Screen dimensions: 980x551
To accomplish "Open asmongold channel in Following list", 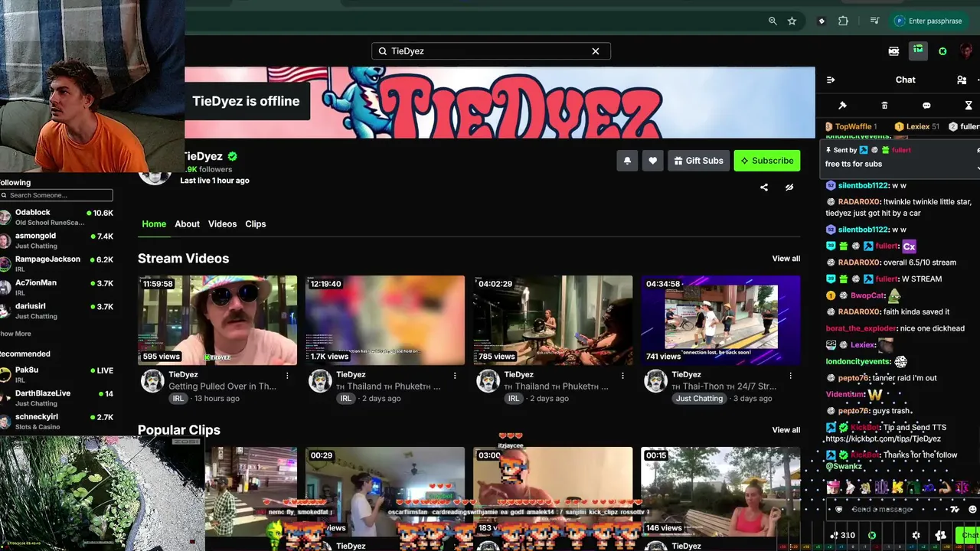I will (57, 241).
